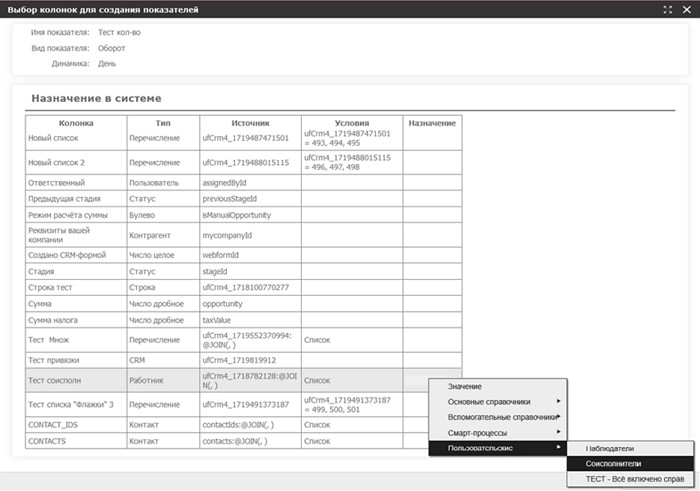The image size is (700, 491).
Task: Choose Наблюдатели in the submenu
Action: click(630, 449)
